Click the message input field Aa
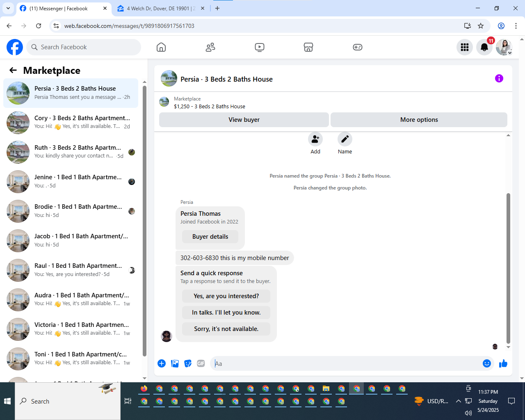This screenshot has height=420, width=525. [347, 363]
